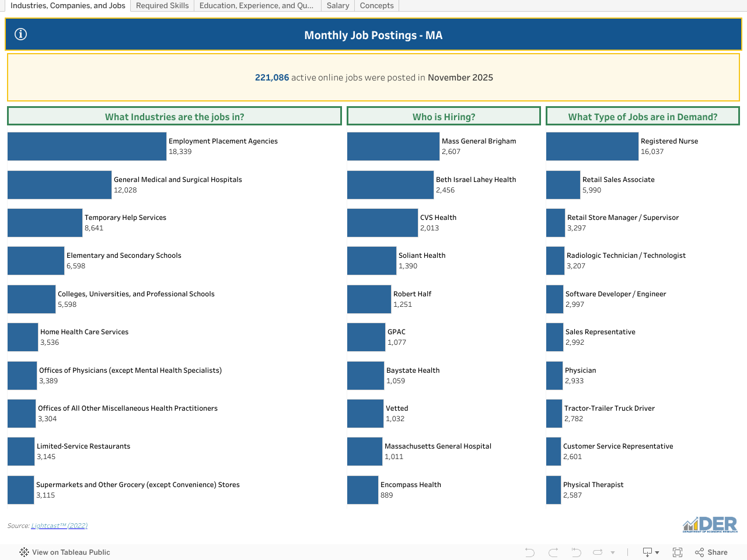
Task: Open the Education, Experience, and Qu... tab
Action: pos(257,6)
